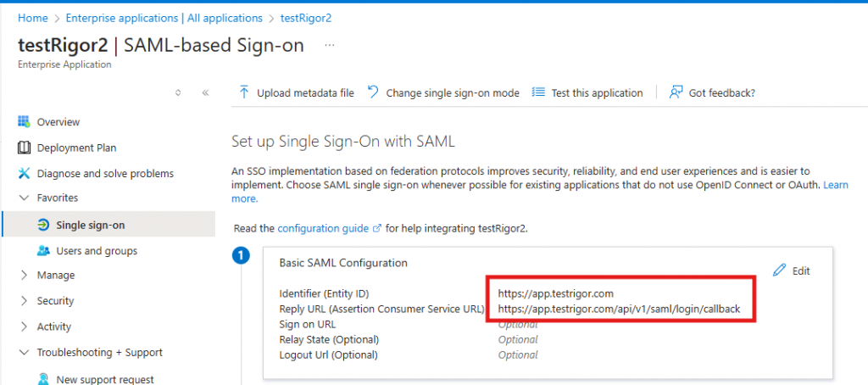The height and width of the screenshot is (385, 868).
Task: Expand the Activity section
Action: (x=23, y=326)
